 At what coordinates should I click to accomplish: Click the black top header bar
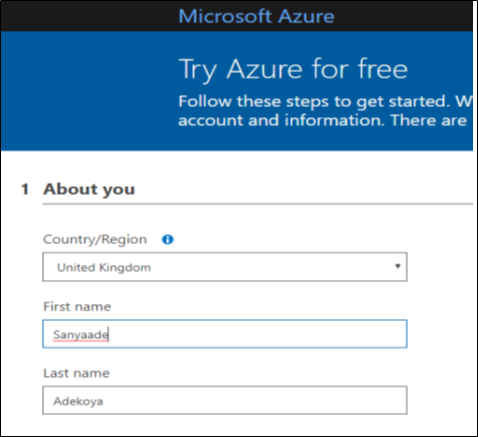click(237, 16)
